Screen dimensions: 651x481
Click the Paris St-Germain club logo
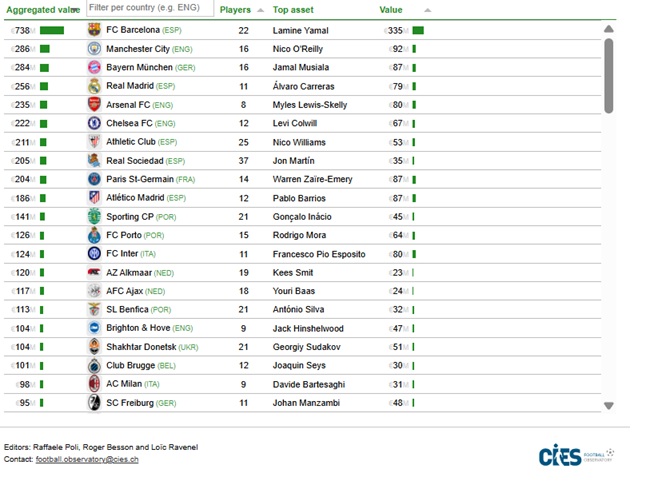[x=94, y=179]
